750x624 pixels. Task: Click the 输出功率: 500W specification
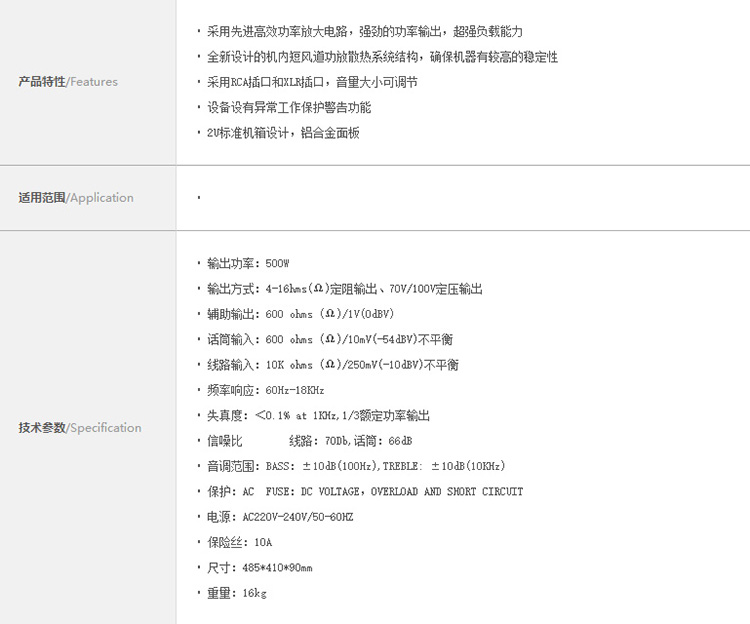tap(248, 264)
